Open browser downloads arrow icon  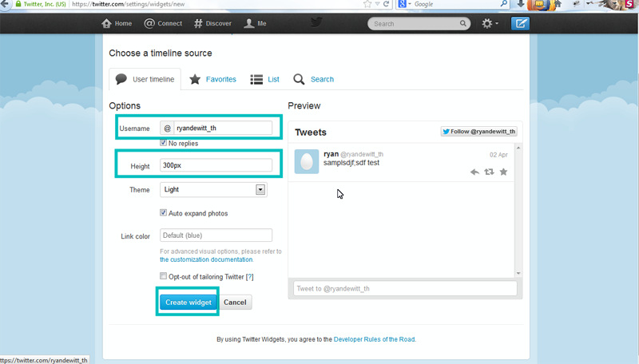tap(521, 4)
